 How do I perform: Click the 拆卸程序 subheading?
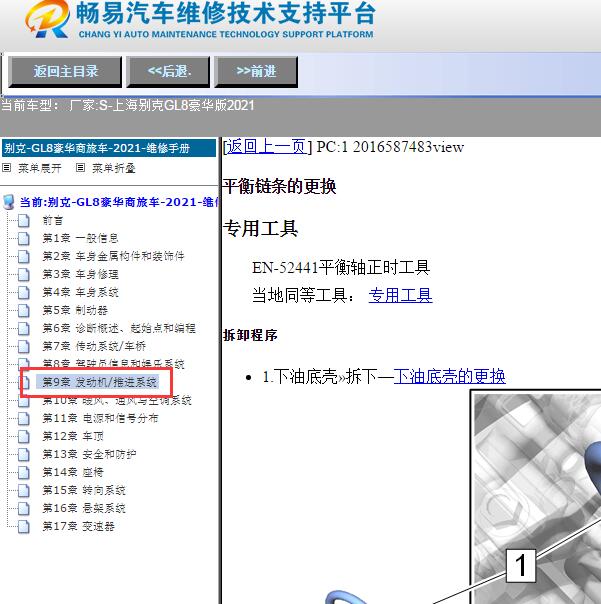coord(250,335)
